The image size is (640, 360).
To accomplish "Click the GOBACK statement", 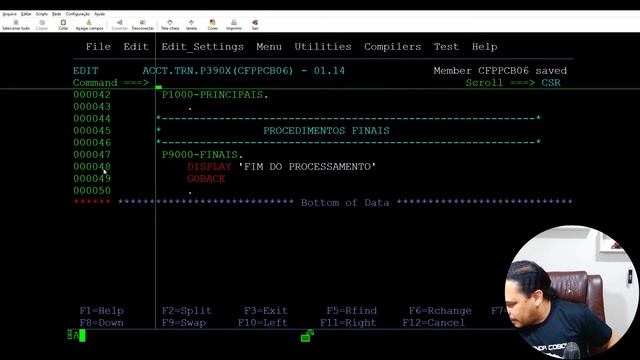I will [x=206, y=179].
